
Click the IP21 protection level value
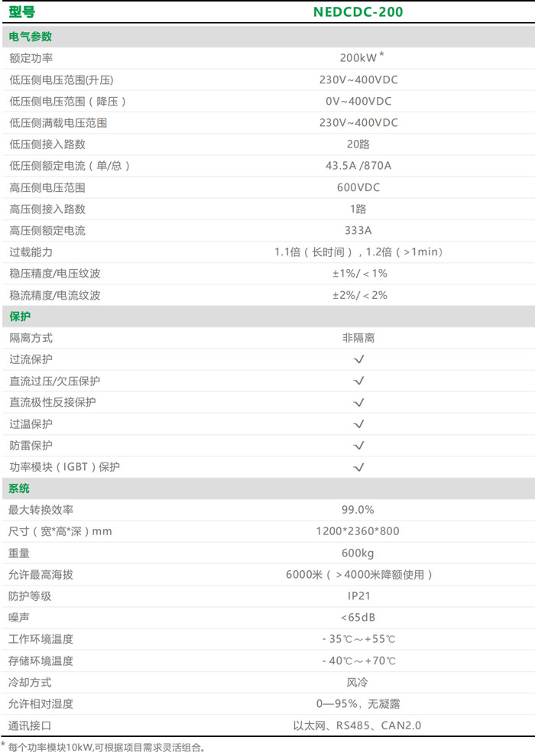coord(358,596)
